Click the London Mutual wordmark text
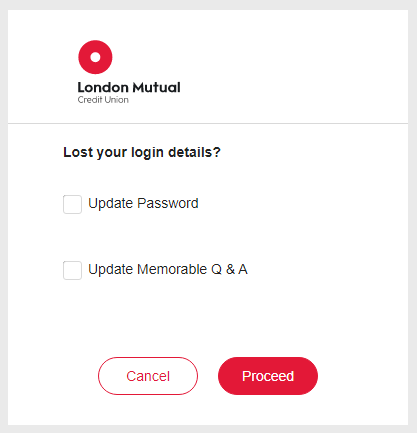417x433 pixels. coord(129,87)
